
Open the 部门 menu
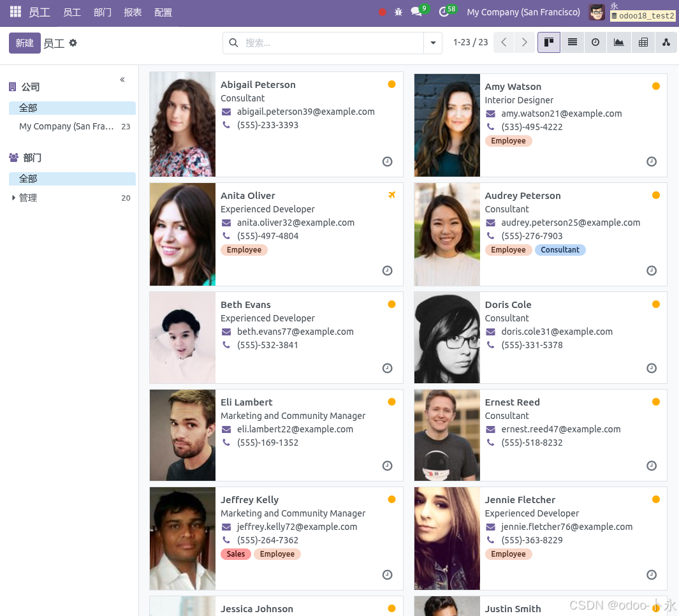pos(103,12)
